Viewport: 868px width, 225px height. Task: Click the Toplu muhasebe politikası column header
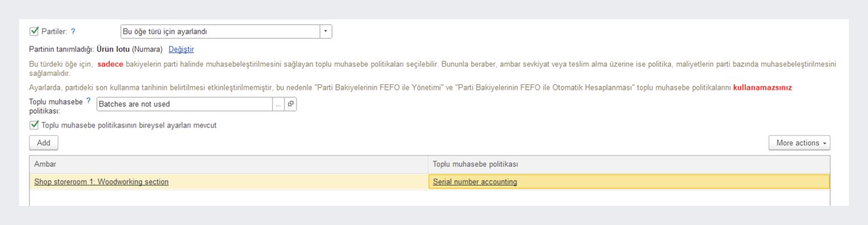coord(629,164)
